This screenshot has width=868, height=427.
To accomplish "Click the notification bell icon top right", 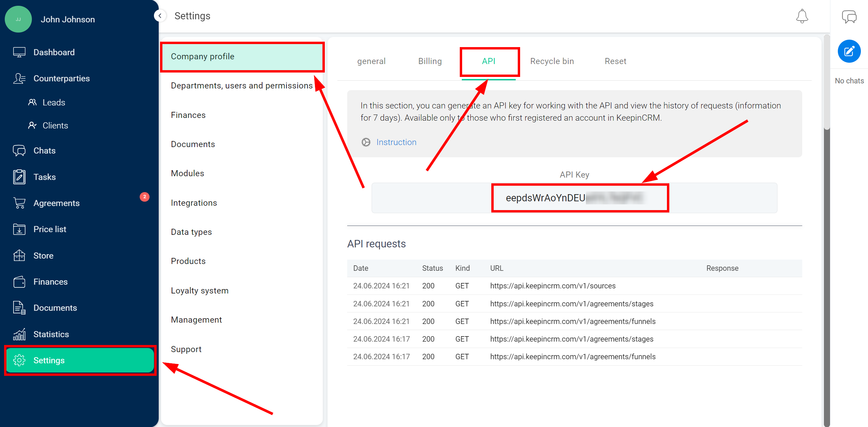I will 802,16.
